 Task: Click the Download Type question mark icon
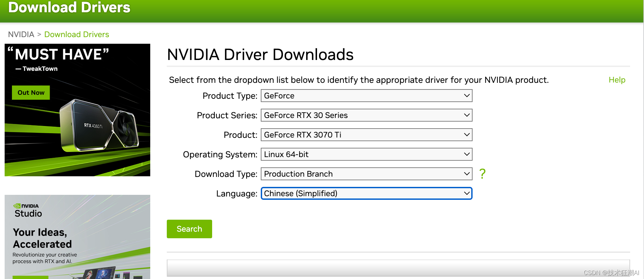coord(483,174)
